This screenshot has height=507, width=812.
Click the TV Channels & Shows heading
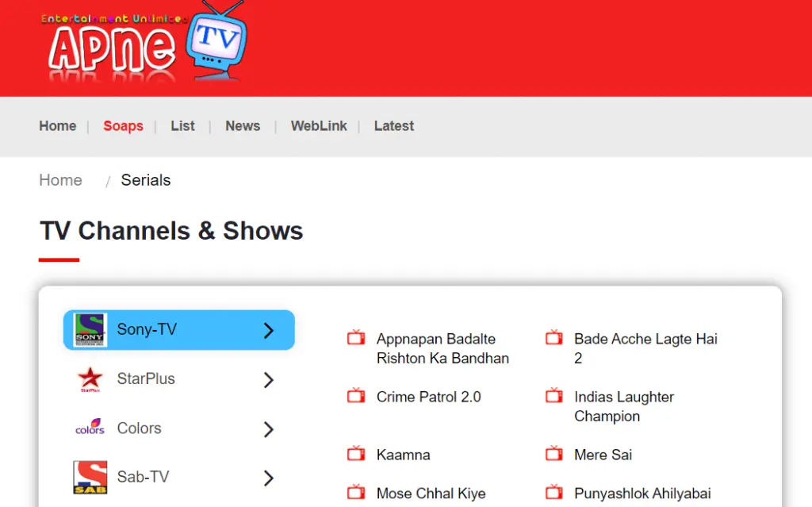click(x=171, y=231)
